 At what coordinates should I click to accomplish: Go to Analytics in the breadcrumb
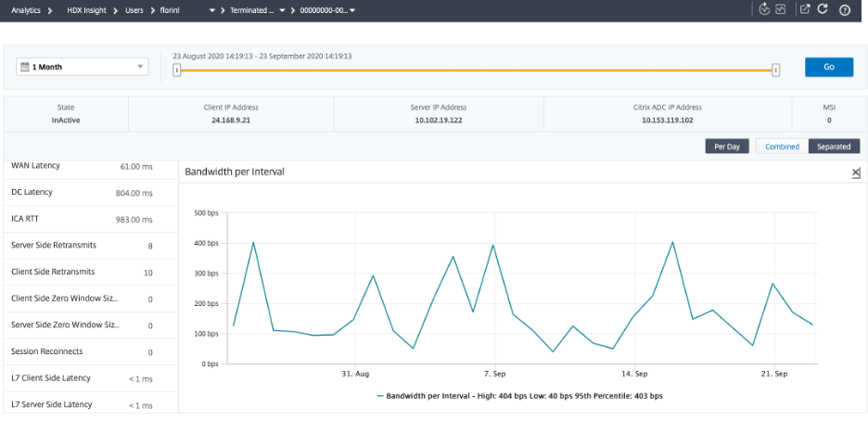tap(26, 9)
